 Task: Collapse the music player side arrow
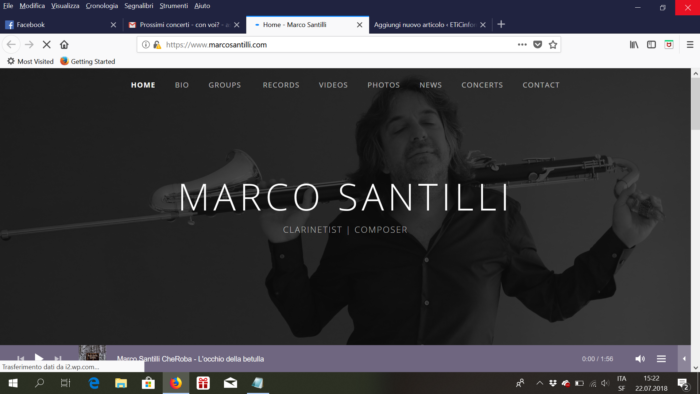coord(684,358)
